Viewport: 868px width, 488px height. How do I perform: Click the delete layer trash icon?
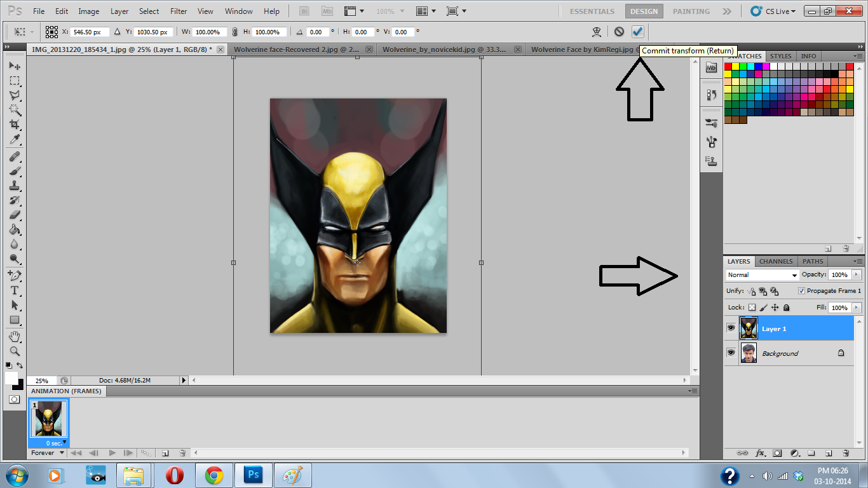pos(846,453)
